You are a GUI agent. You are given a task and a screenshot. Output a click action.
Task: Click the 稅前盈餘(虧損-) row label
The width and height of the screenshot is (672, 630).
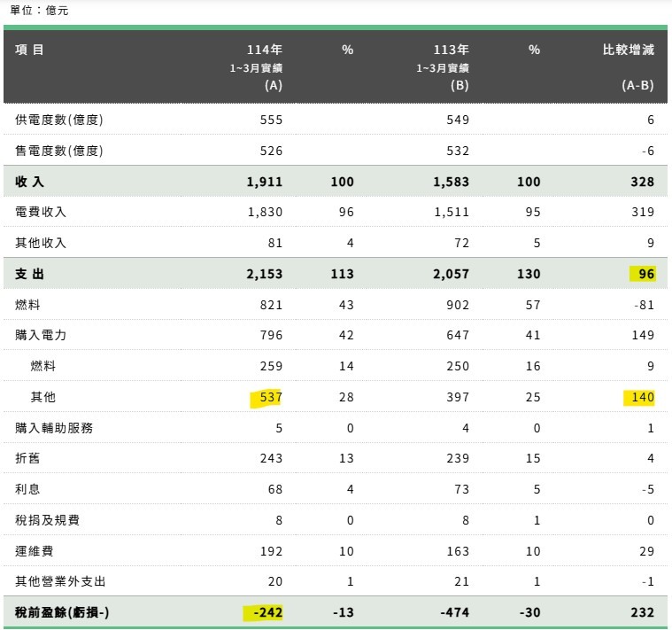tap(62, 612)
